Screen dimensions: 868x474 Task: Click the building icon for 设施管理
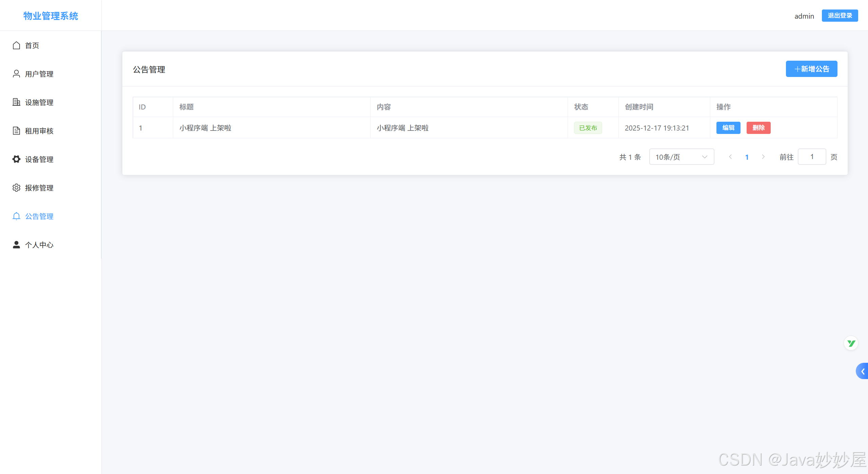[16, 102]
